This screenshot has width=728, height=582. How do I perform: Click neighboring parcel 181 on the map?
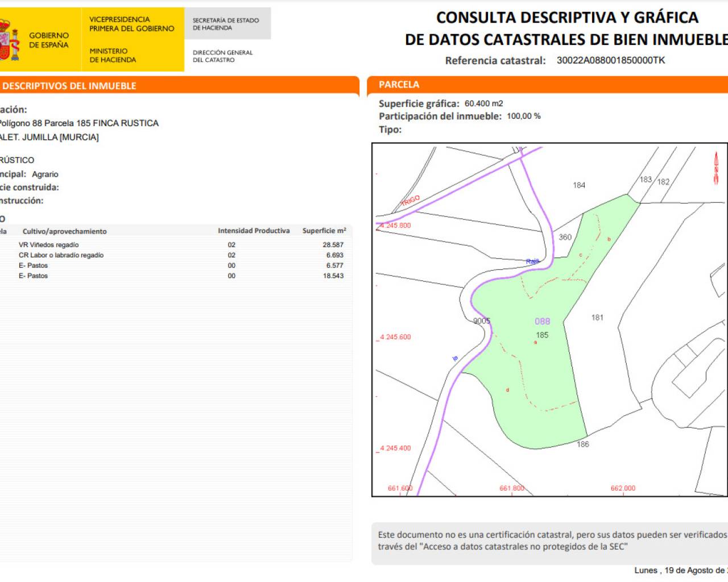[597, 318]
